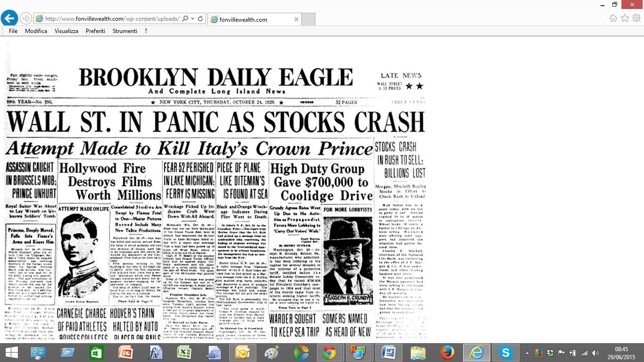
Task: Open Favorites star icon
Action: click(x=625, y=18)
